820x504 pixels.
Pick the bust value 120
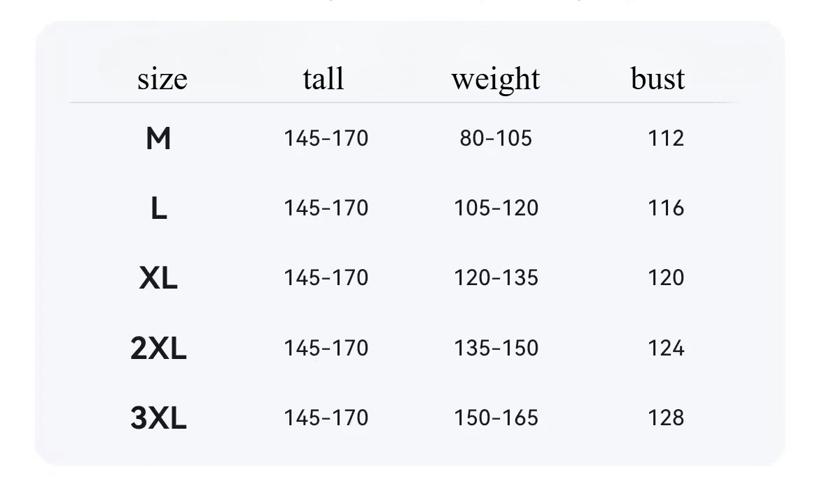666,277
